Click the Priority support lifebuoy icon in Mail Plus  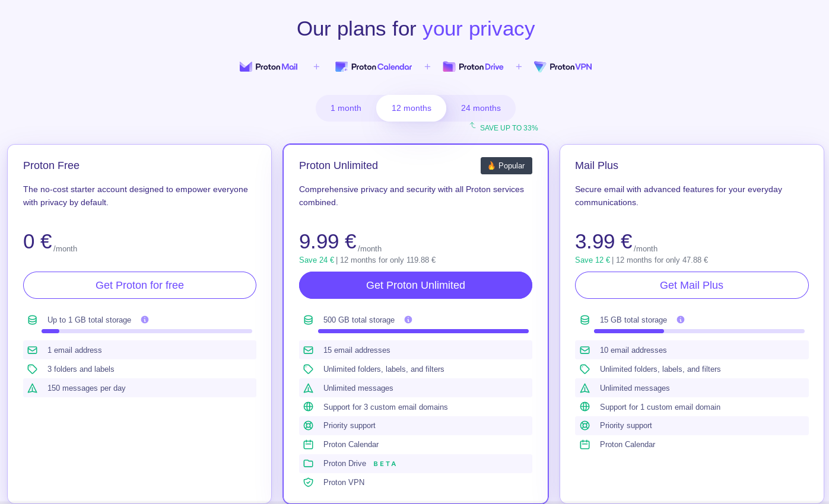(585, 426)
